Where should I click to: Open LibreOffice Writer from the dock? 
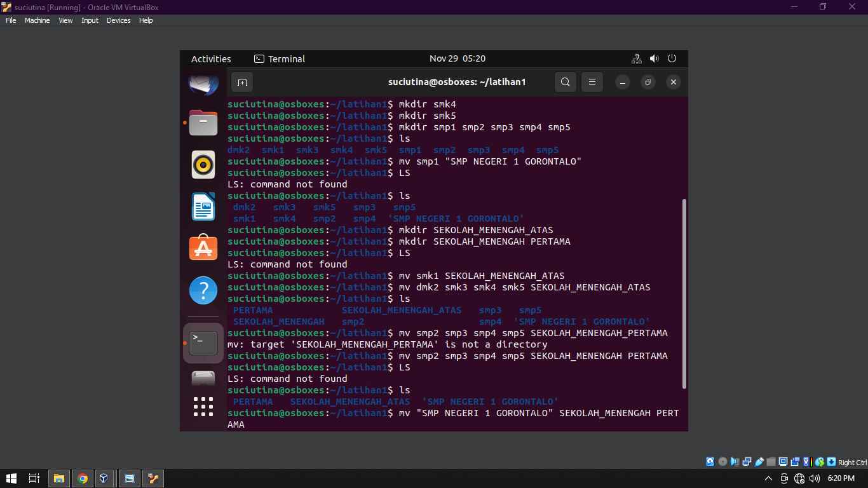pos(203,207)
